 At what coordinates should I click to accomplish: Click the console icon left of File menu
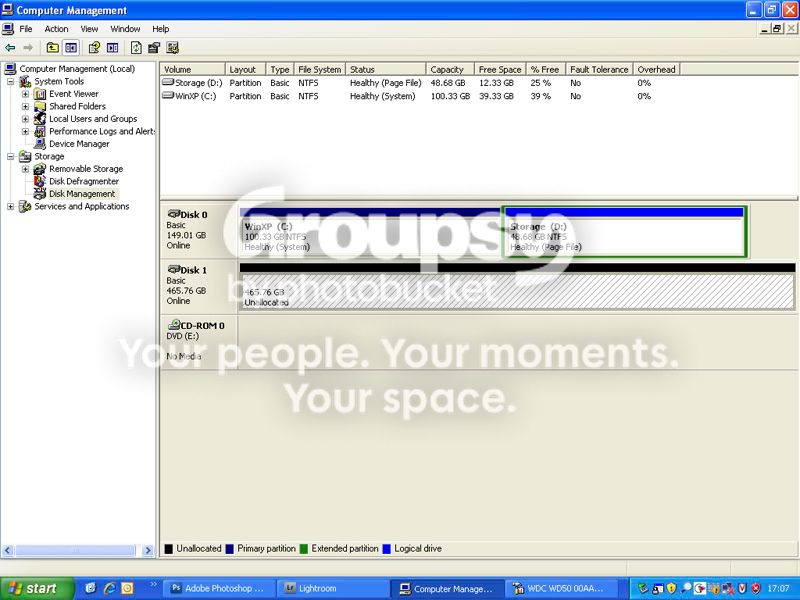click(x=8, y=29)
